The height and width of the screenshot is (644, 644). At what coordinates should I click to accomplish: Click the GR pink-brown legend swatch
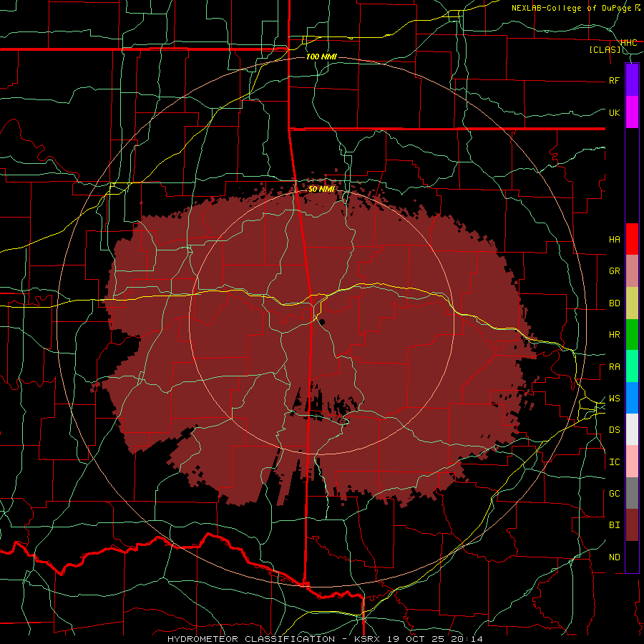pos(632,271)
